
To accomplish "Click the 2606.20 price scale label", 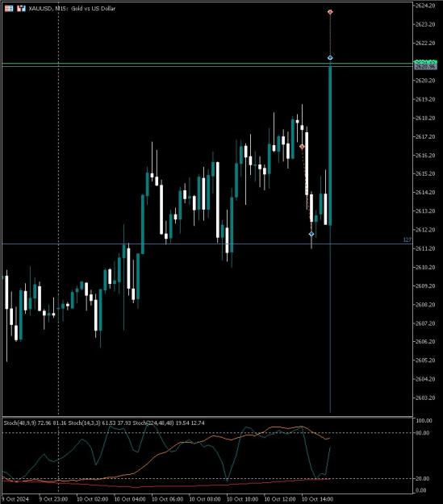I will coord(425,341).
